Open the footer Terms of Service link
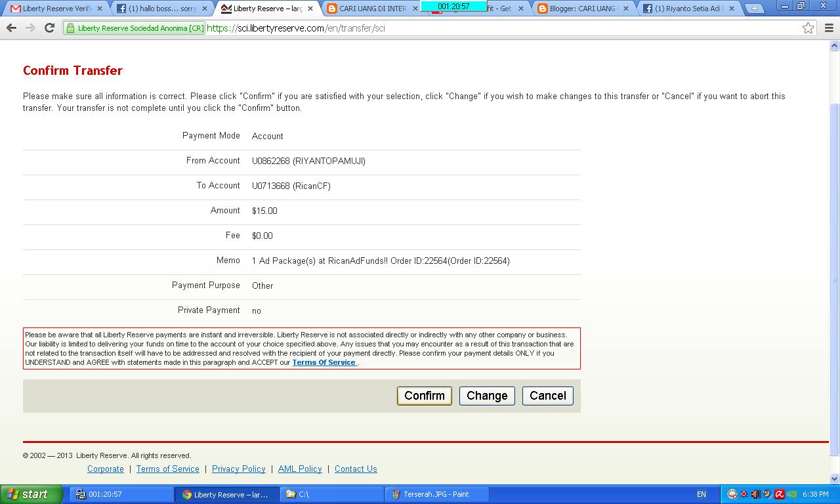This screenshot has width=840, height=504. 168,469
